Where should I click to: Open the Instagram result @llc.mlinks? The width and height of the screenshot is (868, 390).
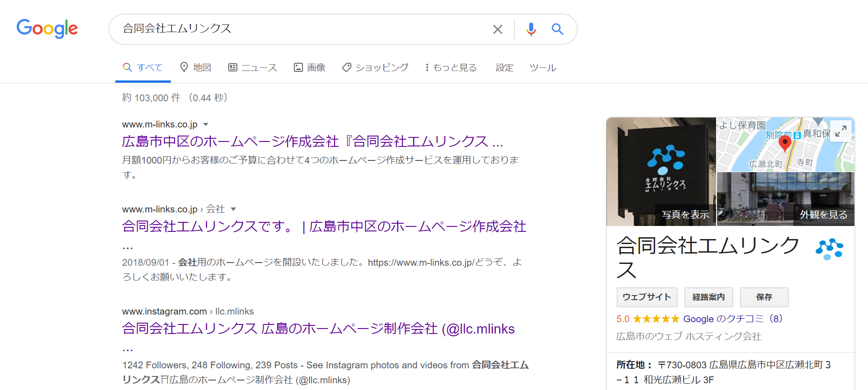[318, 329]
